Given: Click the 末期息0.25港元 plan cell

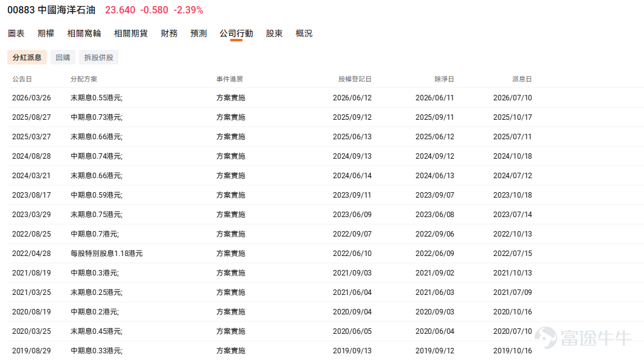Looking at the screenshot, I should 97,292.
